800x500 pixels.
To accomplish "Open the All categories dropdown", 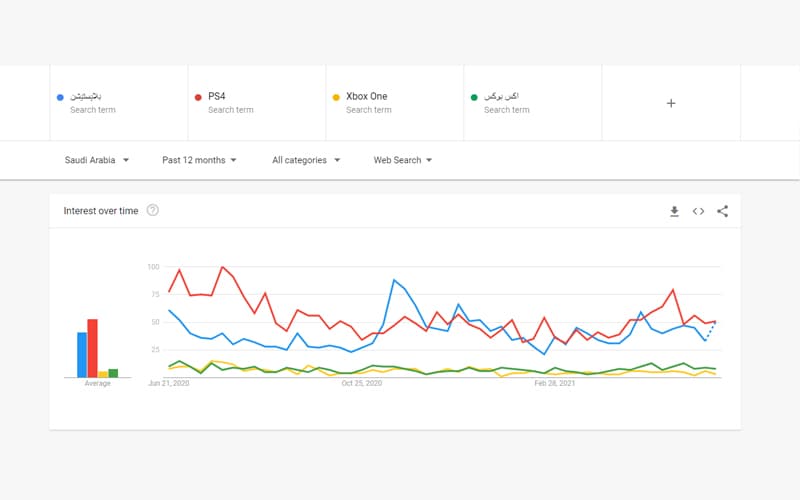I will coord(306,160).
